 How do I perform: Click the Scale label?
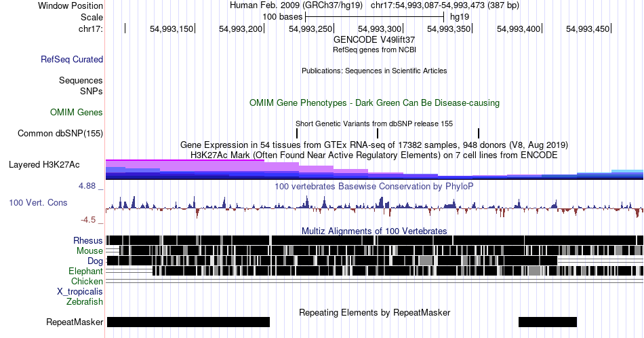(x=92, y=17)
